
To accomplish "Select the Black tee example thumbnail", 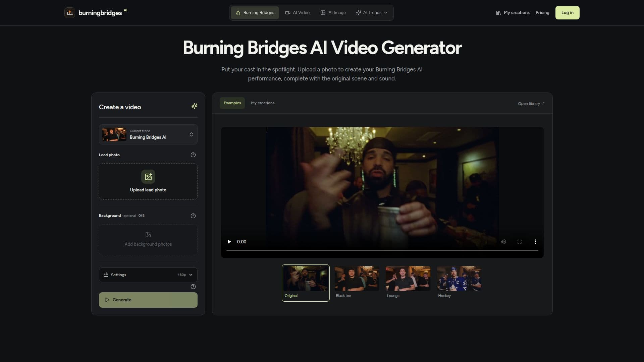I will point(357,283).
